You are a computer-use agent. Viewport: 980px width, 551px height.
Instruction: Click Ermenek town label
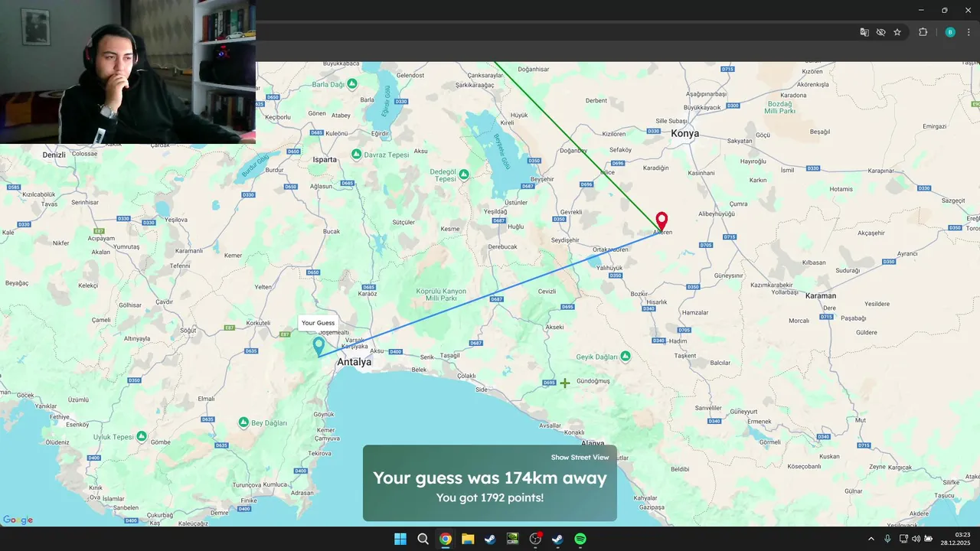pos(759,422)
